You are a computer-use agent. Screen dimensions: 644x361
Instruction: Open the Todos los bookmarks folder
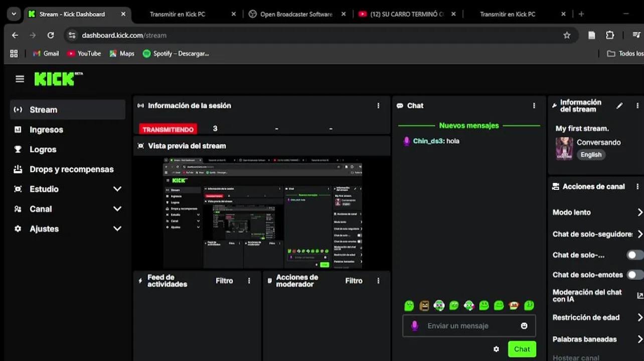pyautogui.click(x=625, y=54)
